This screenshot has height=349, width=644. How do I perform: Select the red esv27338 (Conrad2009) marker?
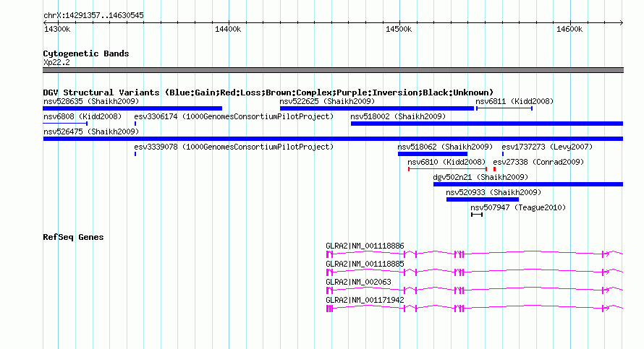click(x=494, y=169)
